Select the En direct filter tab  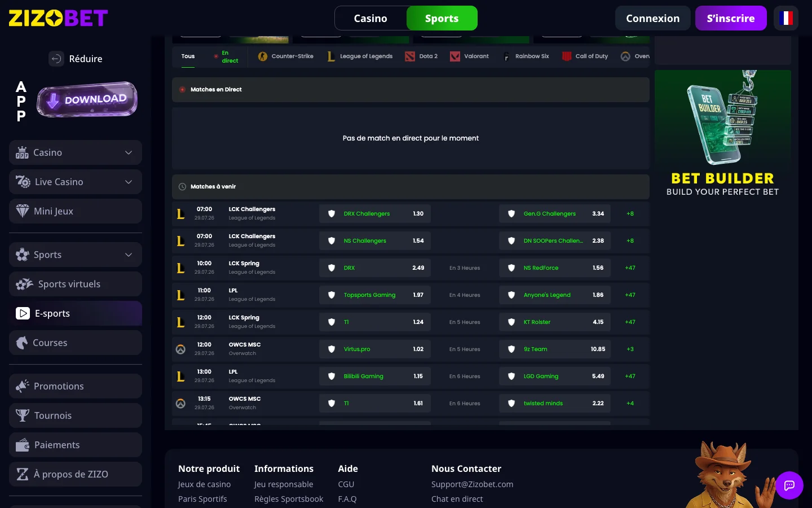click(225, 56)
